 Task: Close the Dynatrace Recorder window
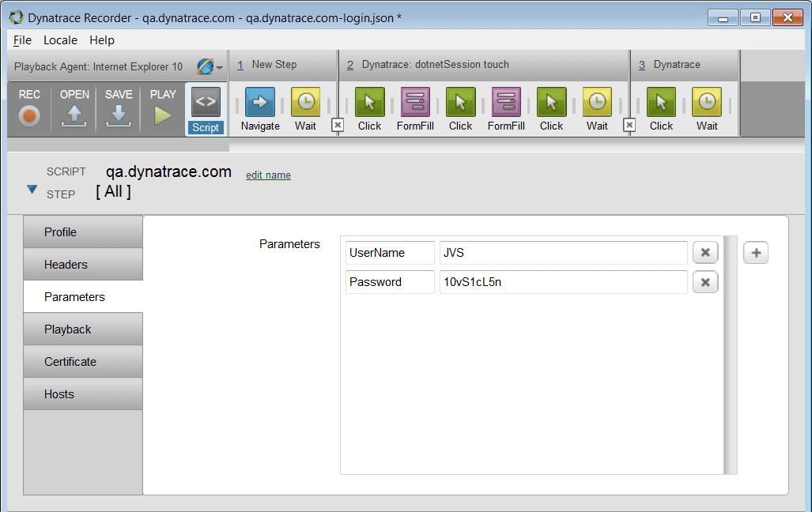[x=787, y=18]
